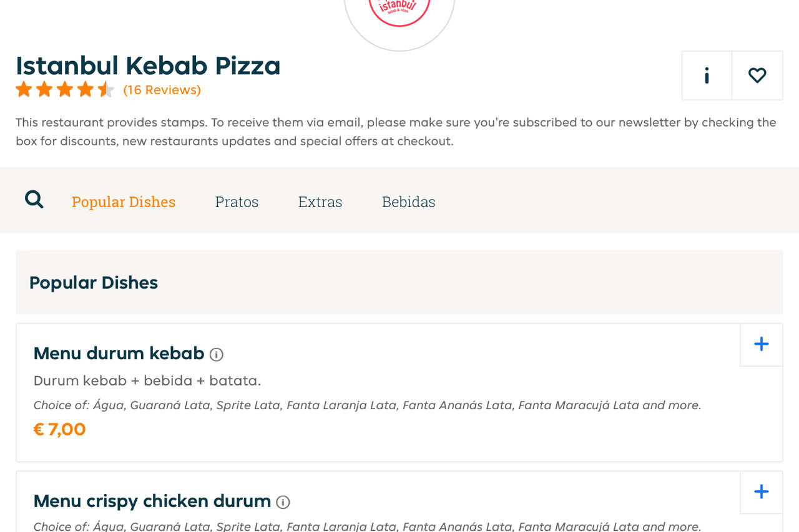Click the durum kebab drink choices text
The height and width of the screenshot is (532, 799).
tap(367, 405)
